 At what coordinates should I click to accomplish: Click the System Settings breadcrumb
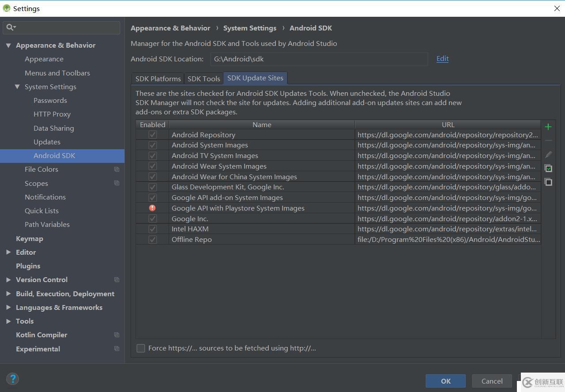click(x=250, y=28)
